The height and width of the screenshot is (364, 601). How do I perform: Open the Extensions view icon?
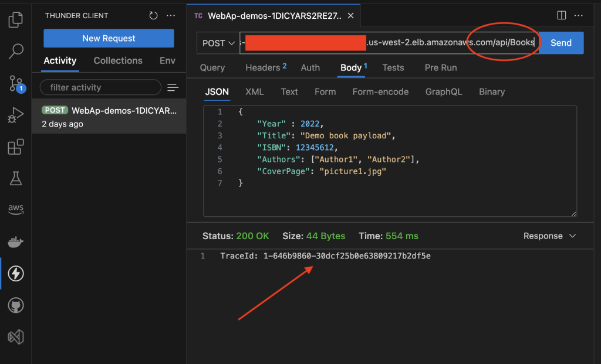15,147
